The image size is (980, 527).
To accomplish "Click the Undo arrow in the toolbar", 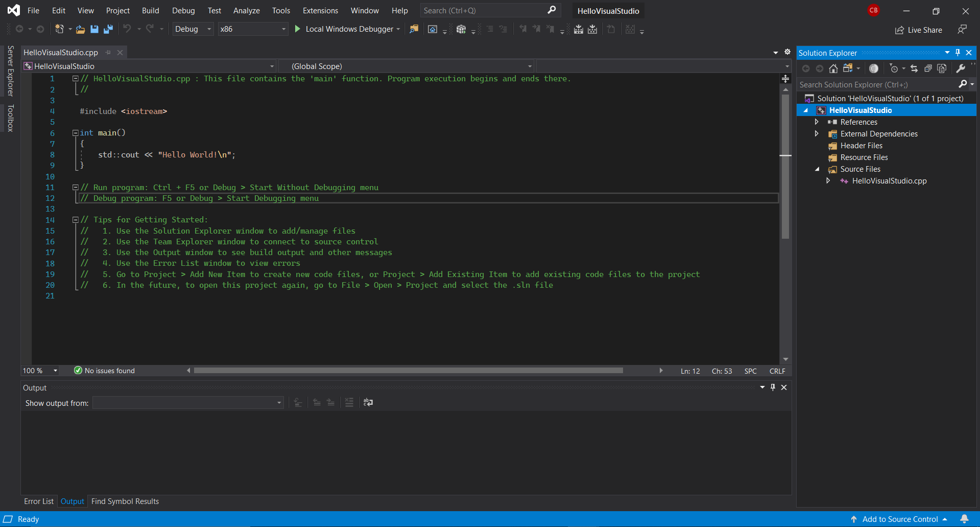I will [x=127, y=29].
